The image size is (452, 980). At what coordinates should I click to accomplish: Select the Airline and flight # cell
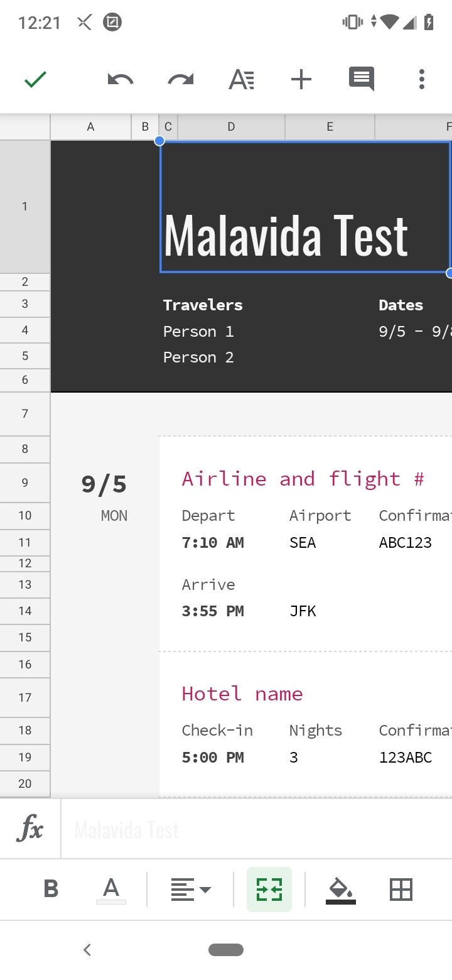click(x=303, y=479)
